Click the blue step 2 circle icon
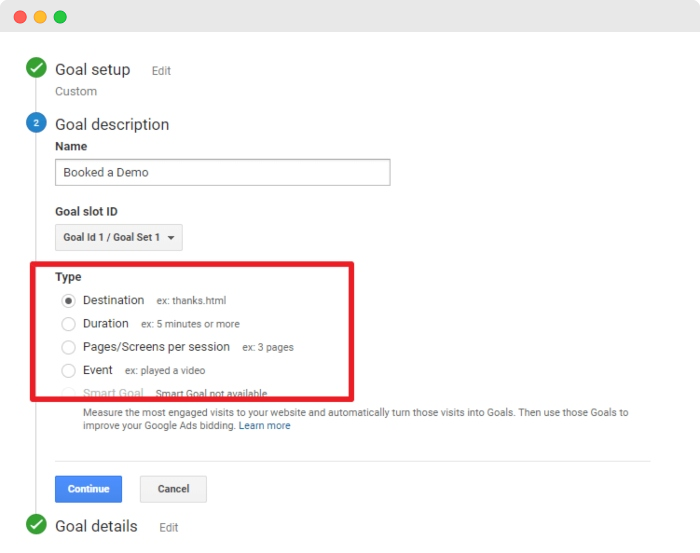The image size is (700, 553). [x=37, y=123]
